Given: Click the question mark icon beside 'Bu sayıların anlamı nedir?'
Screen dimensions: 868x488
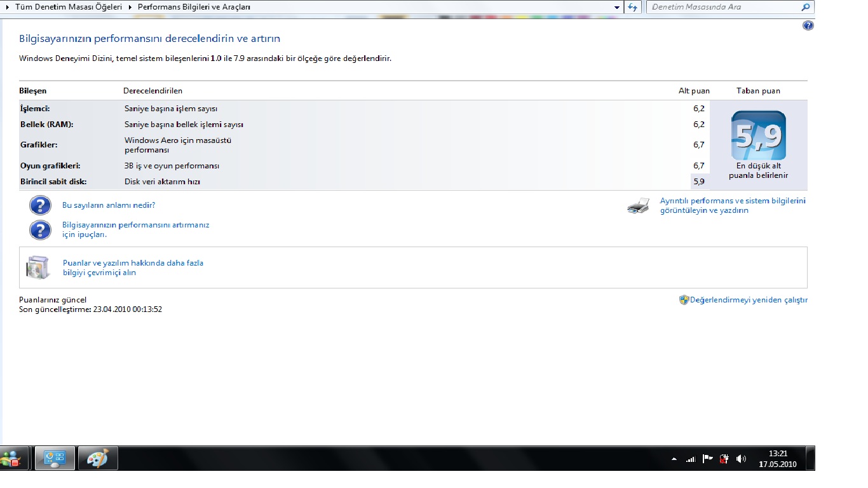Looking at the screenshot, I should 40,206.
